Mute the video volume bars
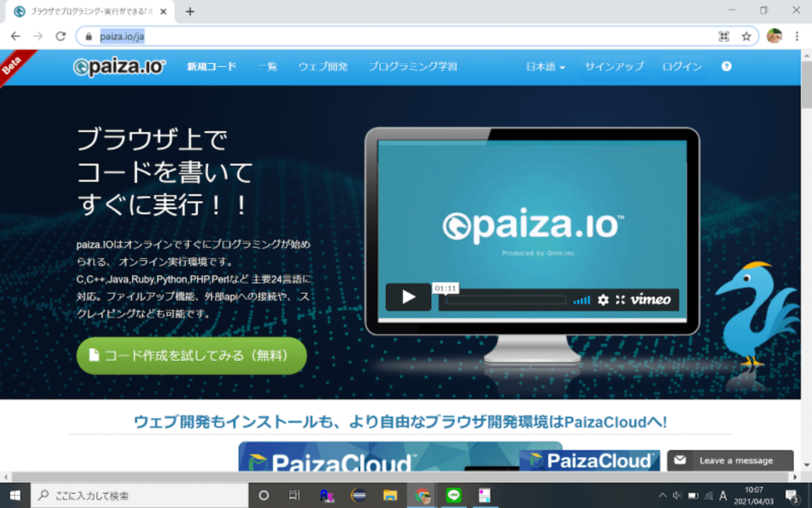 tap(582, 300)
